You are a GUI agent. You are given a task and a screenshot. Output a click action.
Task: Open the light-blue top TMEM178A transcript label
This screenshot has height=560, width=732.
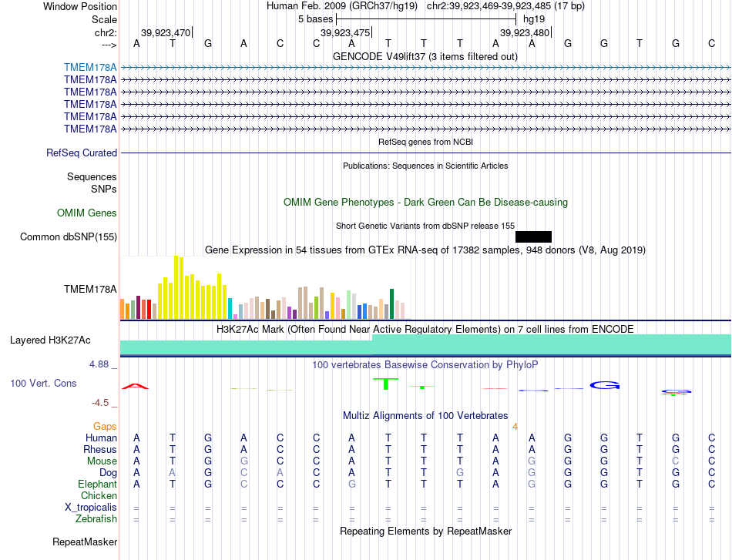click(x=90, y=67)
